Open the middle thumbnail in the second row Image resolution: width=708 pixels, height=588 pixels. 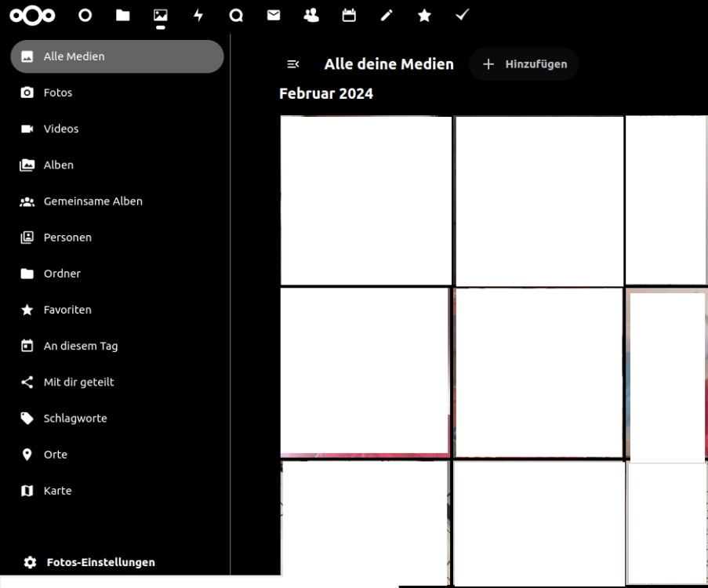[x=539, y=373]
